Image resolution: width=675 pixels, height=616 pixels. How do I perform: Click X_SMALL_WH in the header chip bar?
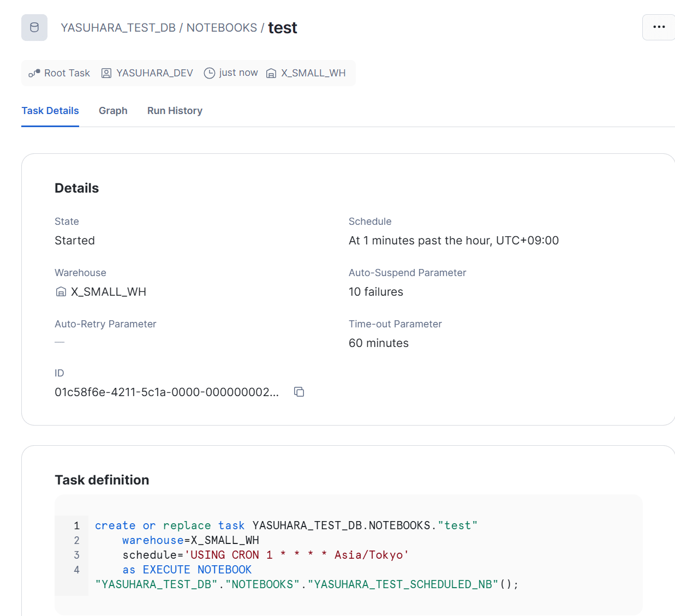tap(313, 73)
